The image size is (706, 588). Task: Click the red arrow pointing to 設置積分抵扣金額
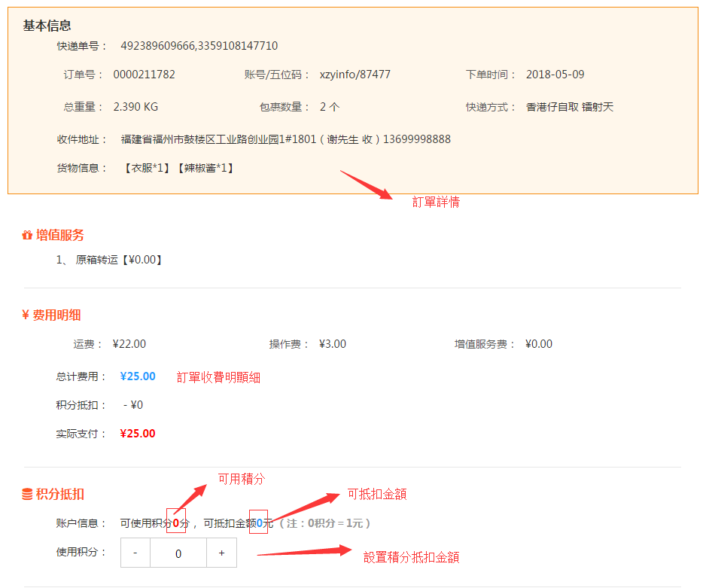click(x=305, y=553)
